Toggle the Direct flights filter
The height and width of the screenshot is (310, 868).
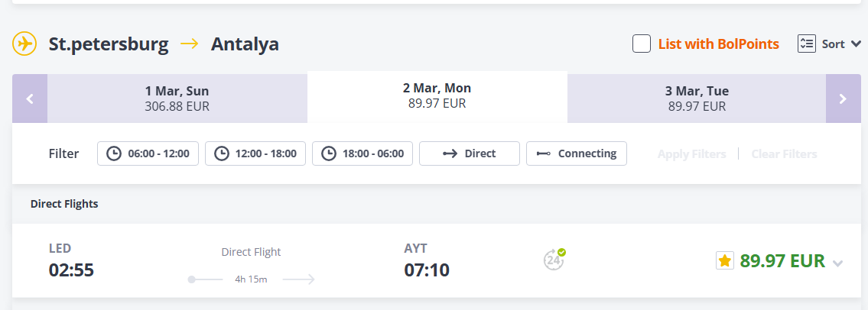pos(470,153)
